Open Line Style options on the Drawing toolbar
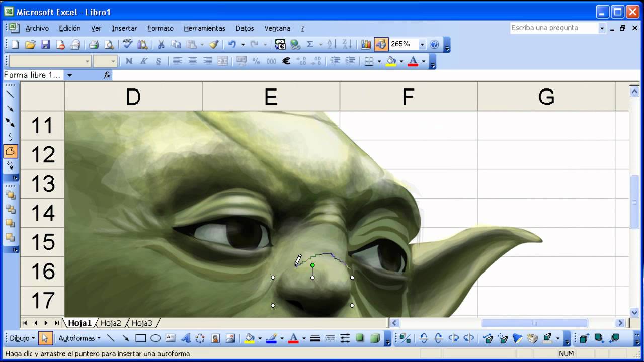 click(x=315, y=338)
